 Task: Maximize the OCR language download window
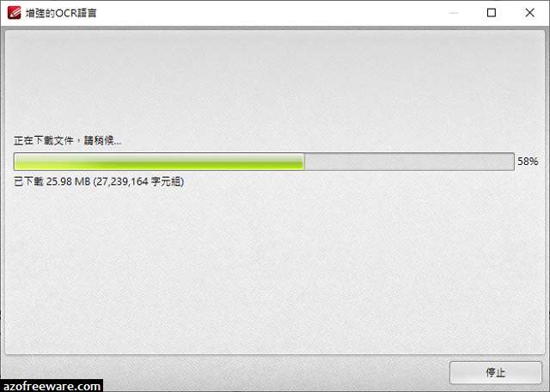tap(492, 13)
